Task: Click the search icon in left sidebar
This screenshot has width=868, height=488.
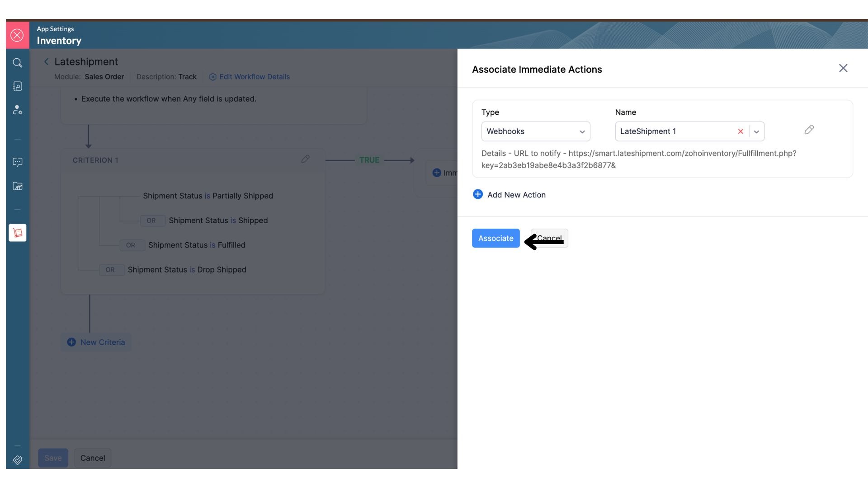Action: click(x=17, y=63)
